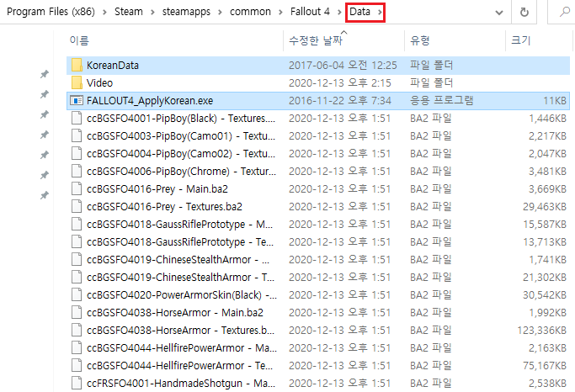575x392 pixels.
Task: Go to Fallout 4 breadcrumb folder
Action: [x=310, y=12]
